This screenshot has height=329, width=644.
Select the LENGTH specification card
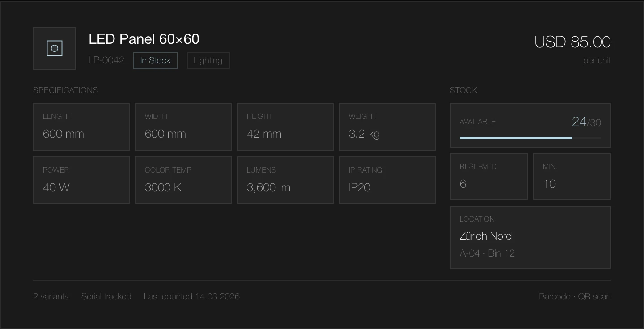tap(81, 127)
